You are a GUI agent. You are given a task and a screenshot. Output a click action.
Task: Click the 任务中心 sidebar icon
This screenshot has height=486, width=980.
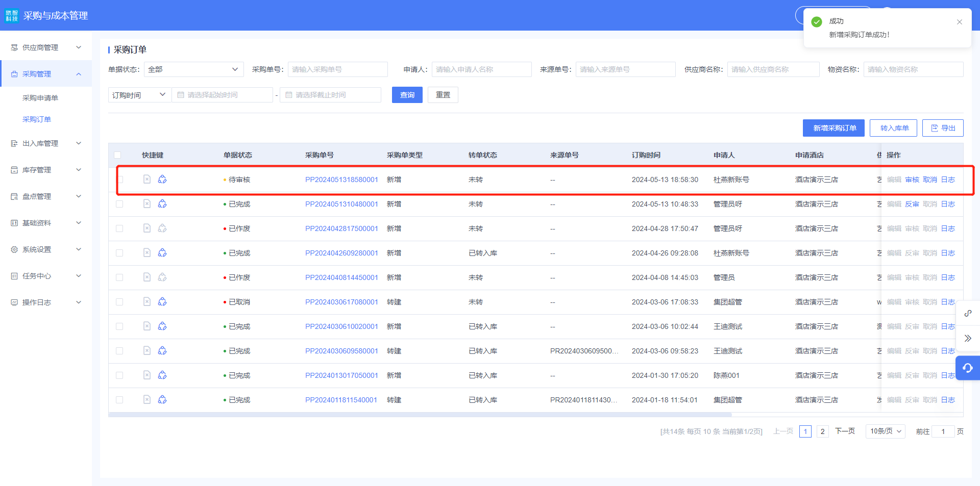[14, 276]
